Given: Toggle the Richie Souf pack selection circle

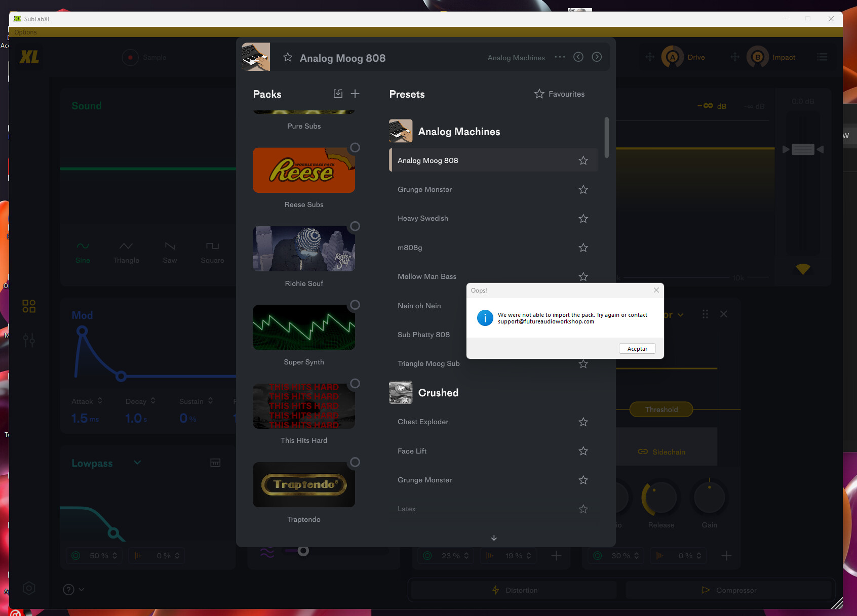Looking at the screenshot, I should click(355, 226).
